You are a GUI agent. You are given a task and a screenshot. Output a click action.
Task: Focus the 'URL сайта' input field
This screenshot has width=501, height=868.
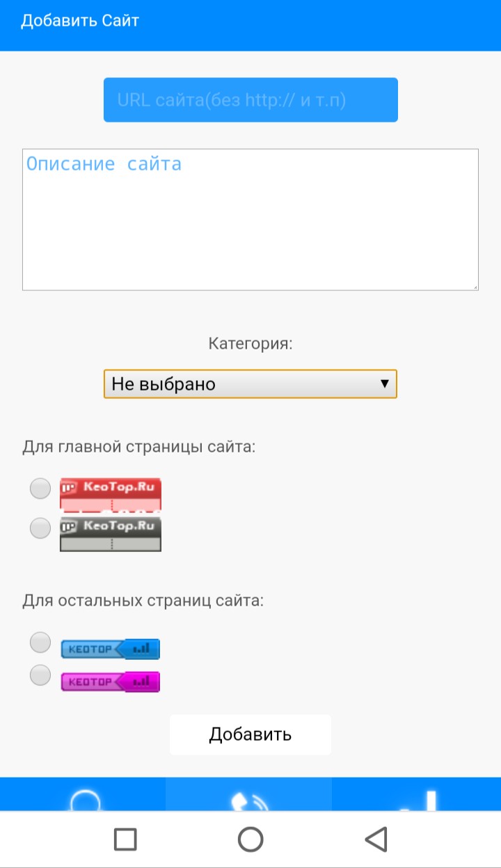click(x=250, y=100)
